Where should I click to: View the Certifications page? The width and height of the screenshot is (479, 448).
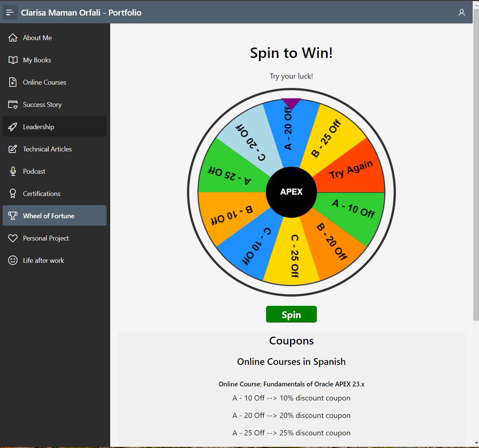tap(54, 194)
